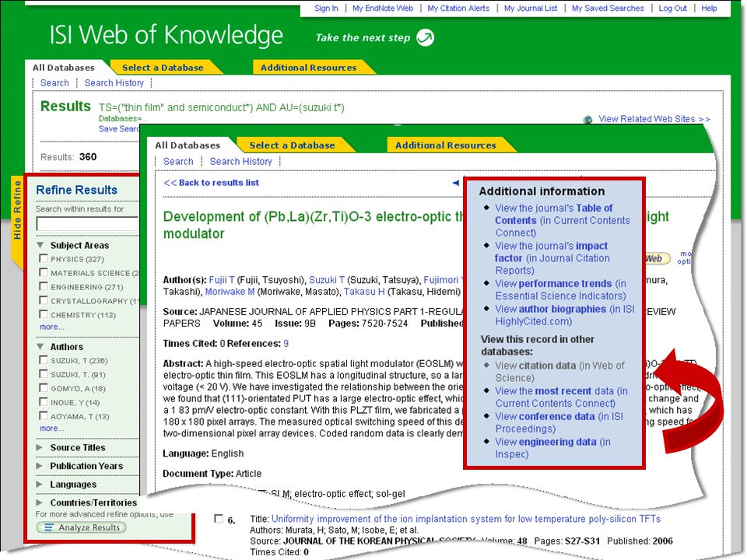This screenshot has width=747, height=560.
Task: Open Search History in back results window
Action: (x=114, y=83)
